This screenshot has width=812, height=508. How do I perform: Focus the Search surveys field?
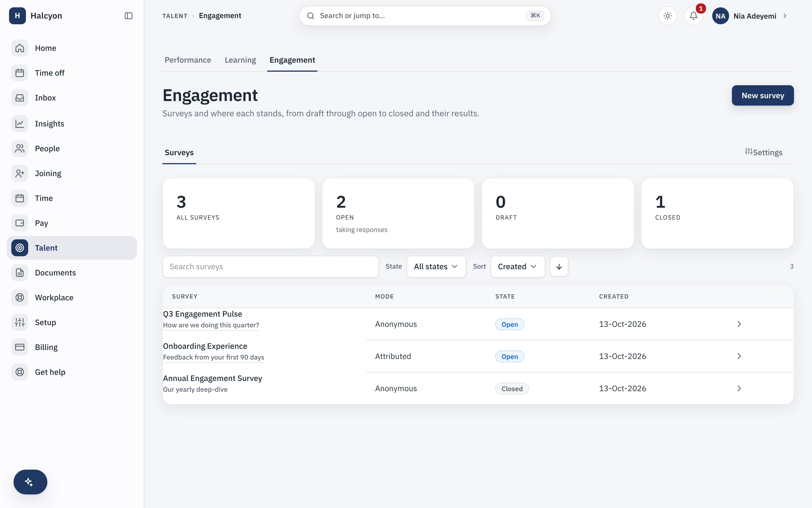click(x=270, y=266)
